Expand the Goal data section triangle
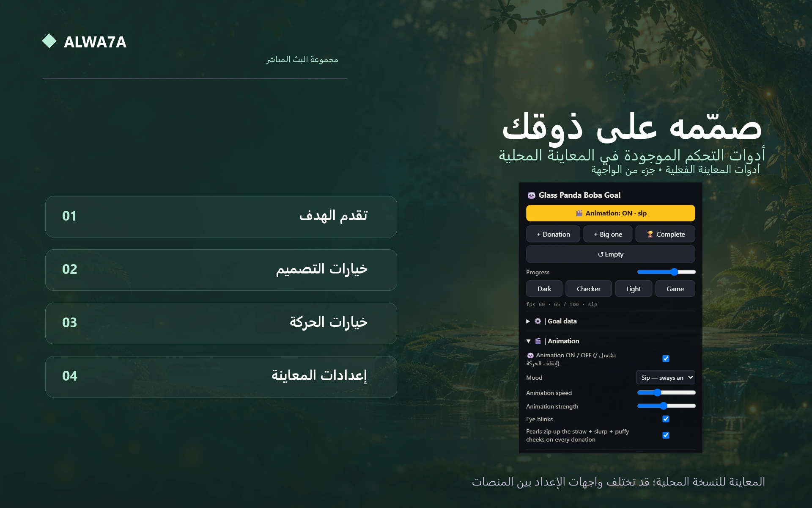The width and height of the screenshot is (812, 508). (528, 321)
